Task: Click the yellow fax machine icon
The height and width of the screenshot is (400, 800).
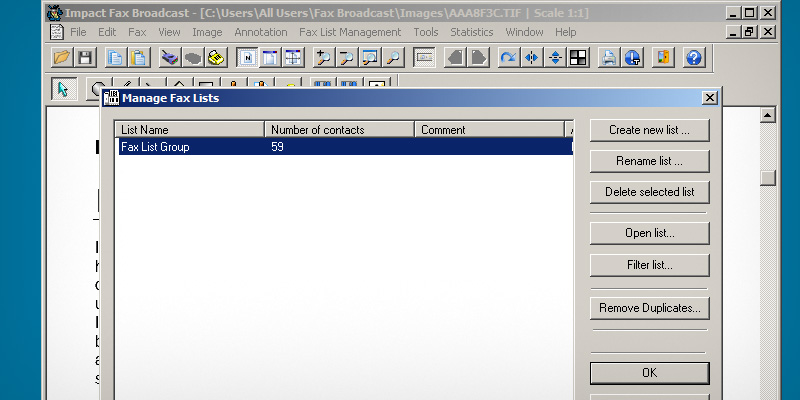Action: pos(215,58)
